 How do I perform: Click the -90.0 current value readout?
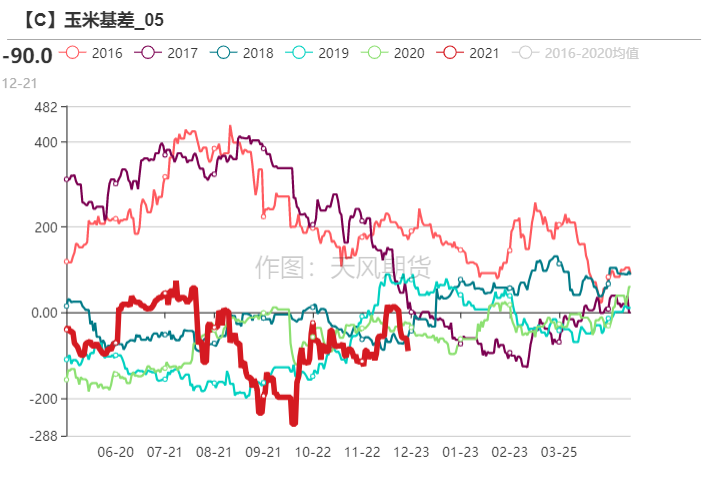[28, 56]
